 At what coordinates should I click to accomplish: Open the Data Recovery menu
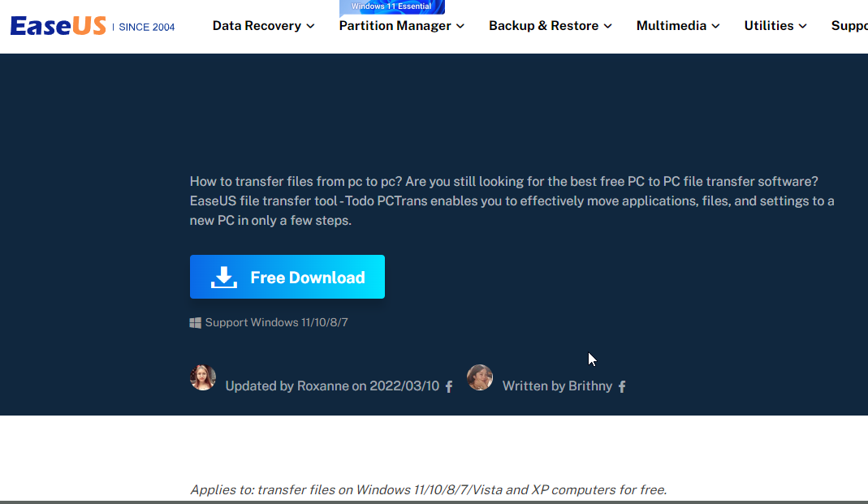click(x=264, y=26)
